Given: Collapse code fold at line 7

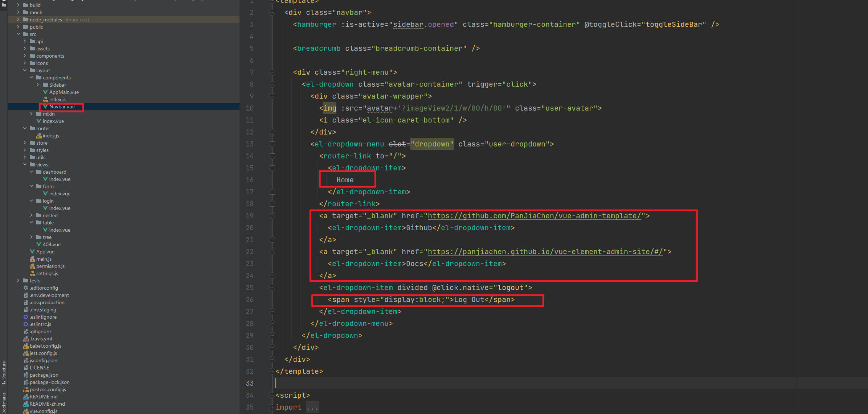Looking at the screenshot, I should coord(272,72).
